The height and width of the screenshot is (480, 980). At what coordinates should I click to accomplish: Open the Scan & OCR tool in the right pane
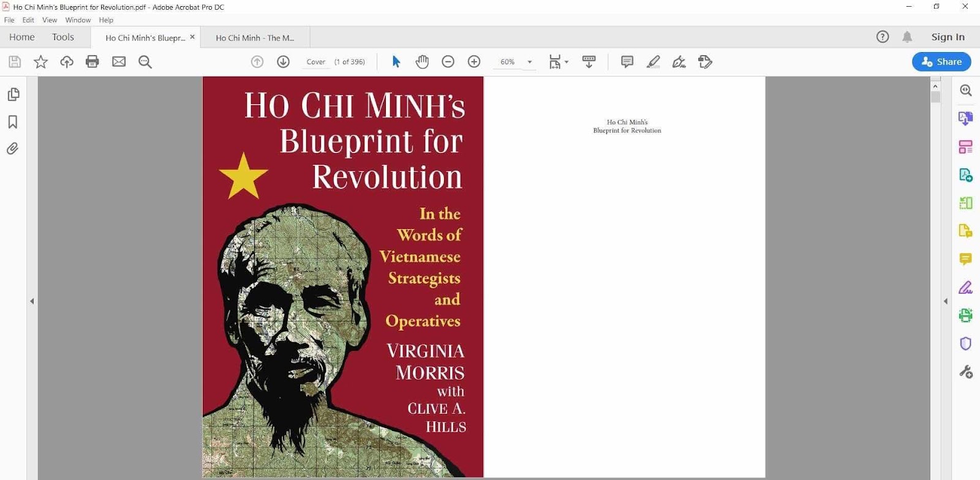966,315
